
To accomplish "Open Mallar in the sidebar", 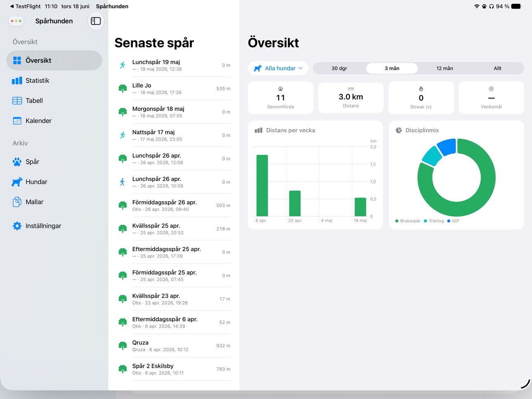I will point(54,202).
